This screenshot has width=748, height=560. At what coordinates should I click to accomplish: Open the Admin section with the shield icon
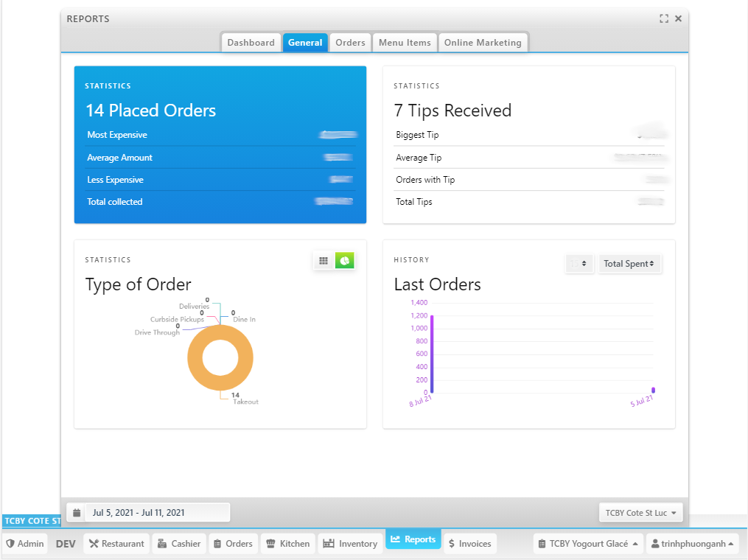[x=25, y=544]
